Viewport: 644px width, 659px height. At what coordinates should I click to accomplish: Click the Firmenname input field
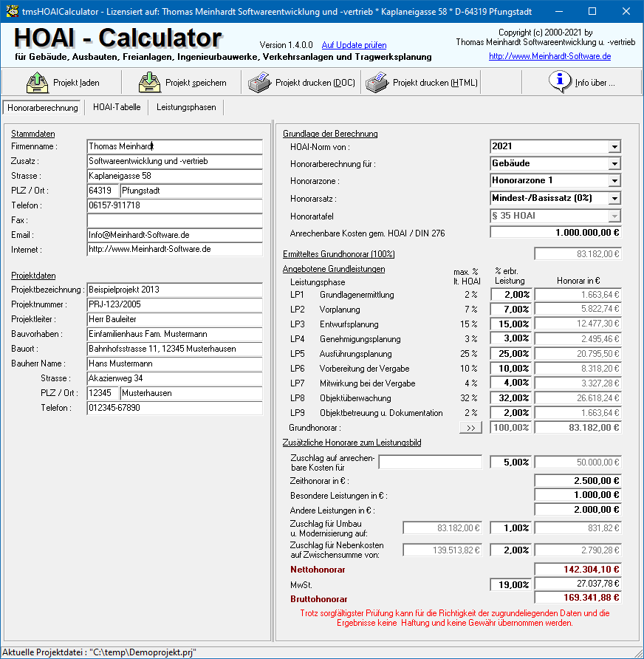pos(174,146)
